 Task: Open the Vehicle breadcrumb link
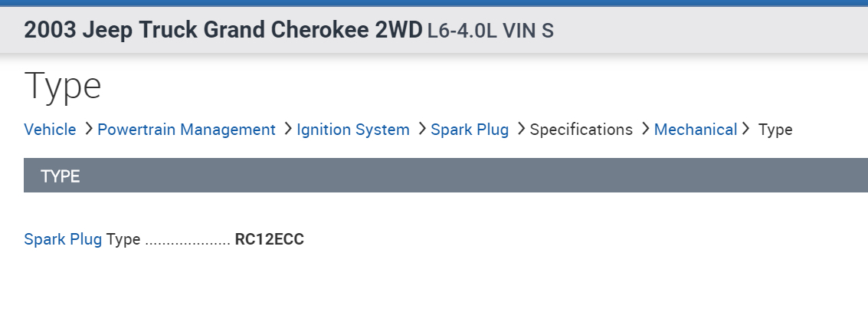click(x=50, y=130)
